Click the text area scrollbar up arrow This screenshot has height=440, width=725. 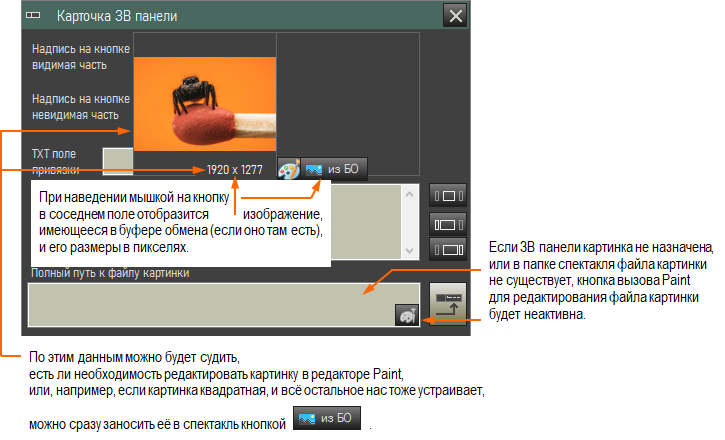click(x=409, y=195)
